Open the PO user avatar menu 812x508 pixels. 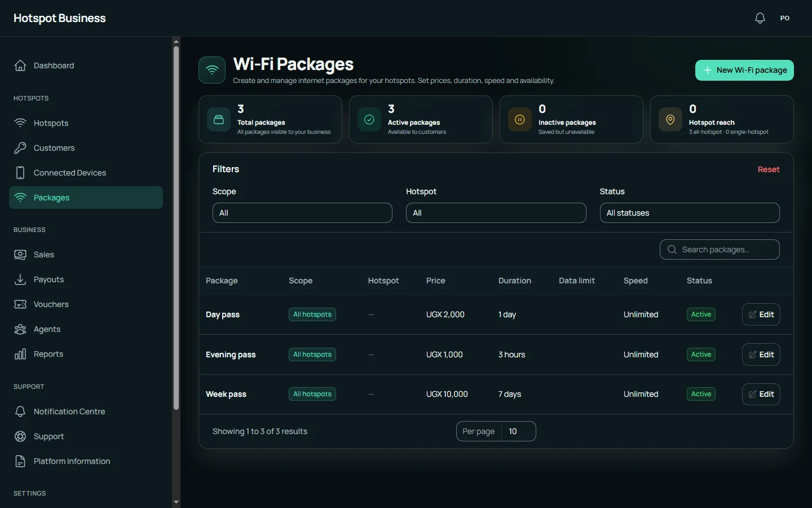click(x=785, y=18)
